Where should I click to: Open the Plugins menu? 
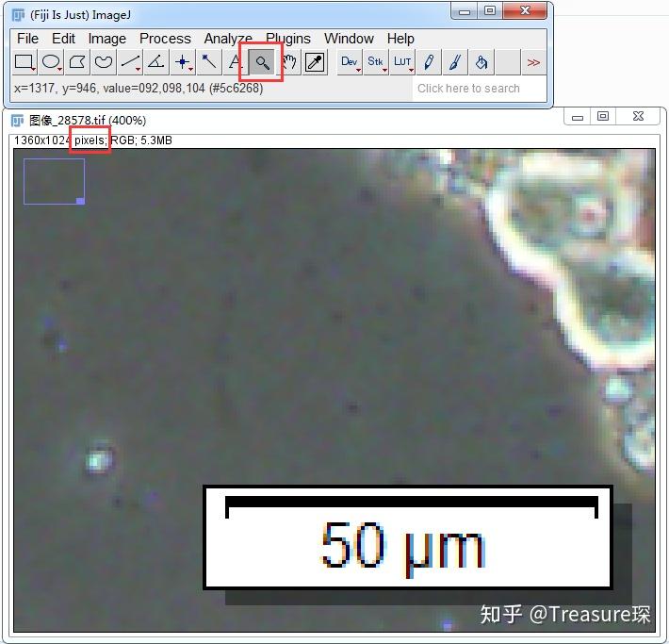pyautogui.click(x=288, y=39)
